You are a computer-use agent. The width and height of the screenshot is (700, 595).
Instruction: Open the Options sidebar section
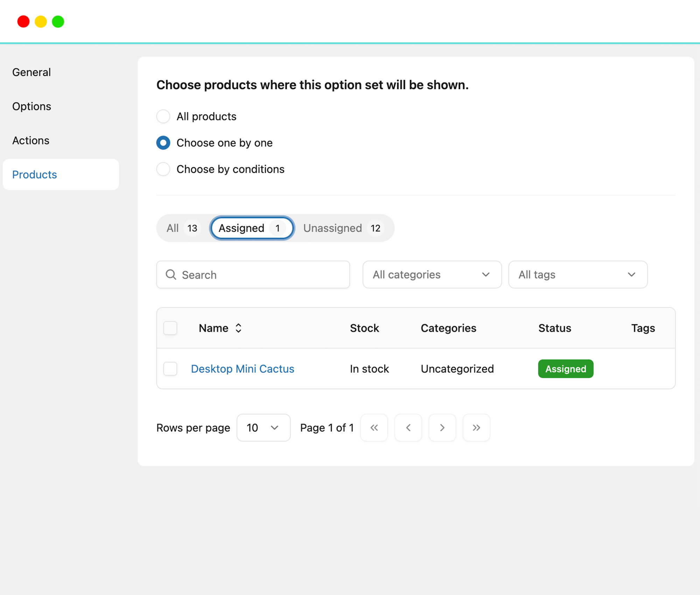(x=32, y=106)
